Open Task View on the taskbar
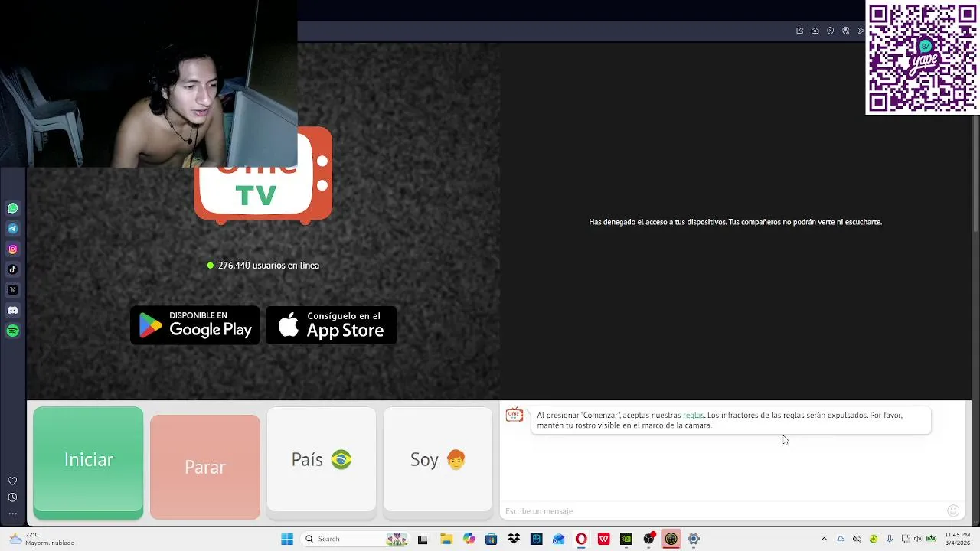Image resolution: width=980 pixels, height=551 pixels. (423, 539)
